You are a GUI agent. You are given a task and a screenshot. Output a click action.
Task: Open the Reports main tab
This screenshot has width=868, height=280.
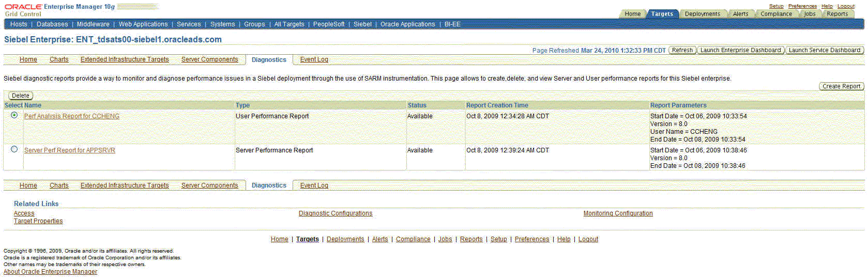click(837, 14)
